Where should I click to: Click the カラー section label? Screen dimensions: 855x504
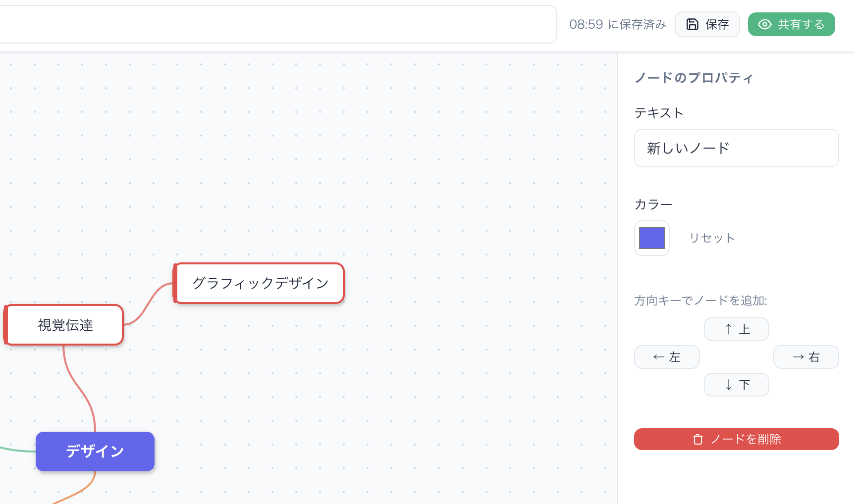pyautogui.click(x=653, y=204)
